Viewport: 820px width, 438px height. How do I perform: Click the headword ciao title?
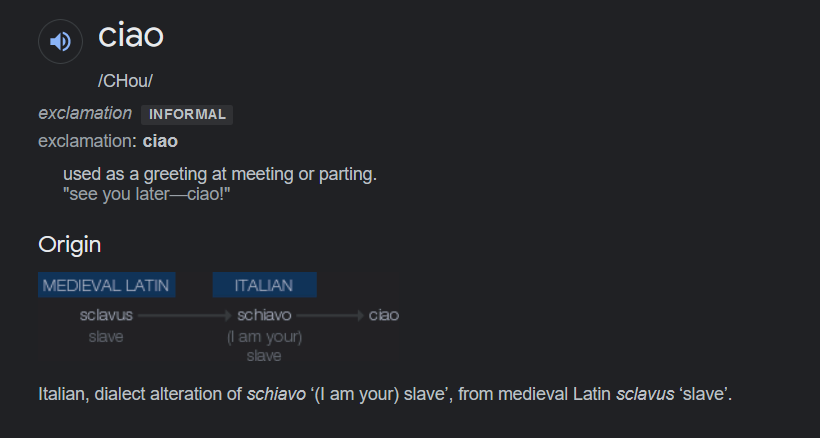click(131, 36)
